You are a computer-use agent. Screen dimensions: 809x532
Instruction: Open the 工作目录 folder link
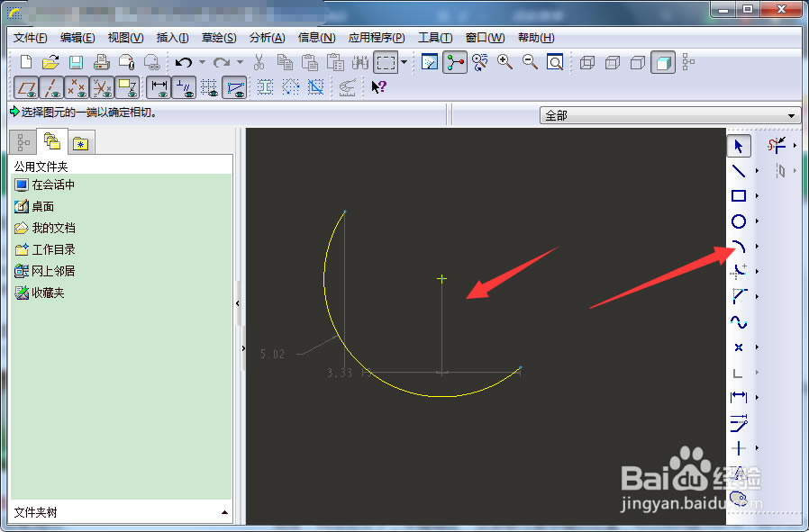click(x=53, y=249)
